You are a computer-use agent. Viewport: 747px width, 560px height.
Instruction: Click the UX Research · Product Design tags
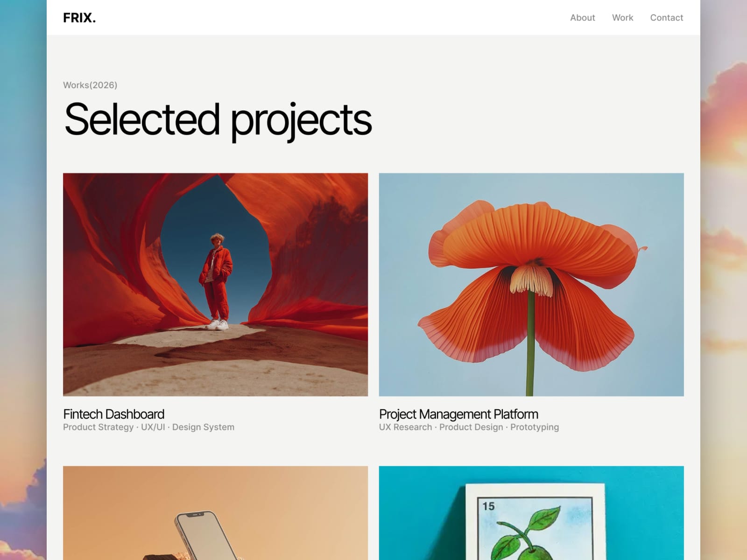469,427
